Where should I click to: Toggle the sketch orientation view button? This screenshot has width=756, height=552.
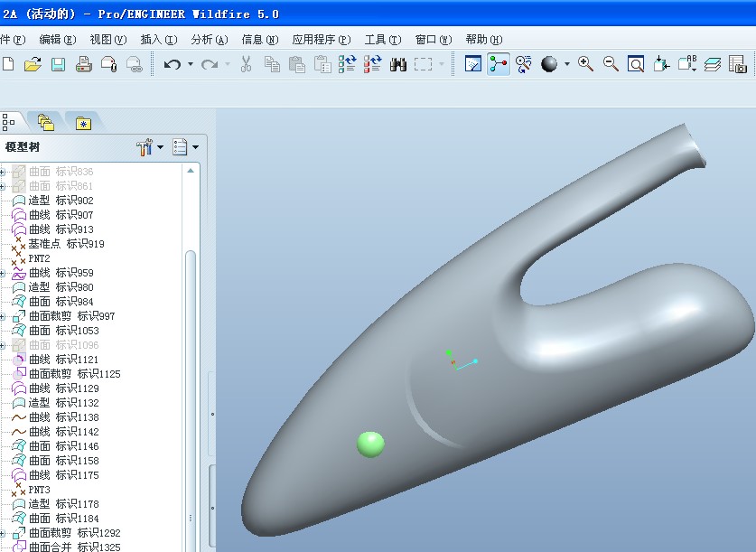click(x=473, y=64)
